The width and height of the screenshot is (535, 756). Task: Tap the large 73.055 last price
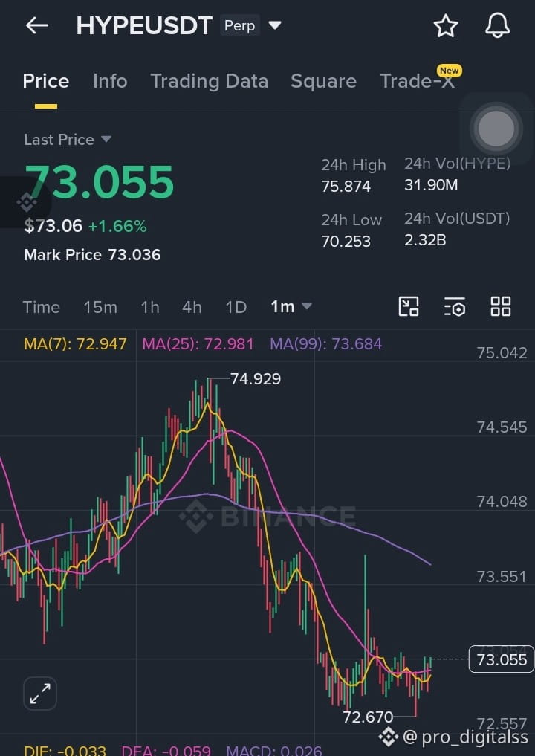click(100, 182)
